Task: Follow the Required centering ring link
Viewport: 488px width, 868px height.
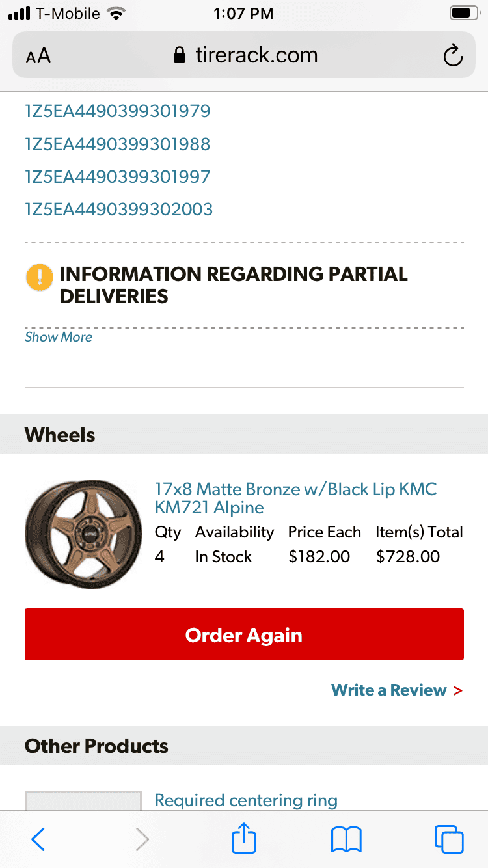Action: pyautogui.click(x=245, y=800)
